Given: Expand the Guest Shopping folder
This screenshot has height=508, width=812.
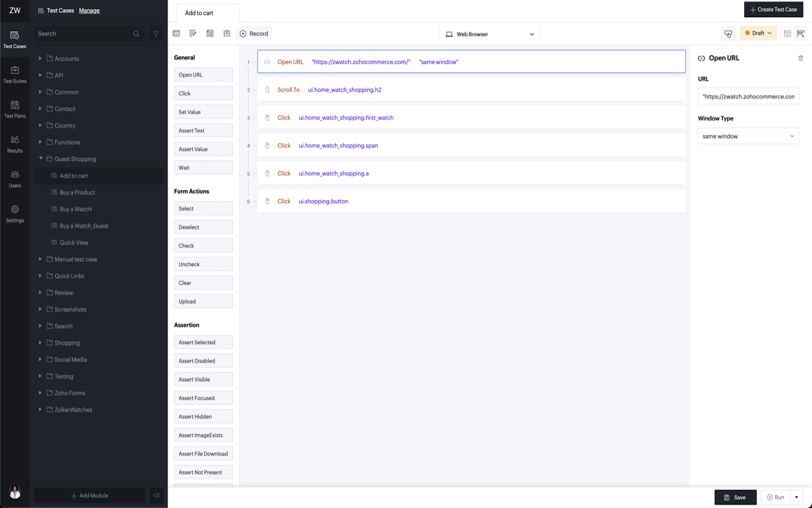Looking at the screenshot, I should (x=41, y=159).
